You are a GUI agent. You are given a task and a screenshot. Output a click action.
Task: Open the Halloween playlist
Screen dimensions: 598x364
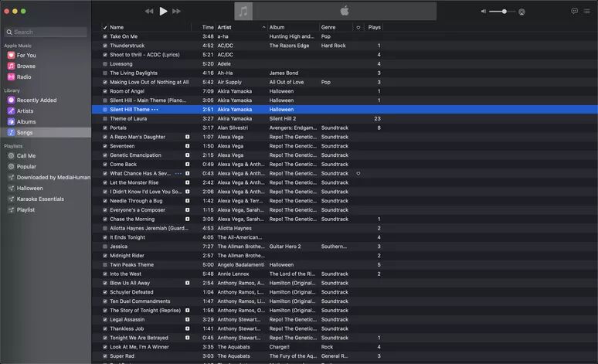[x=30, y=188]
